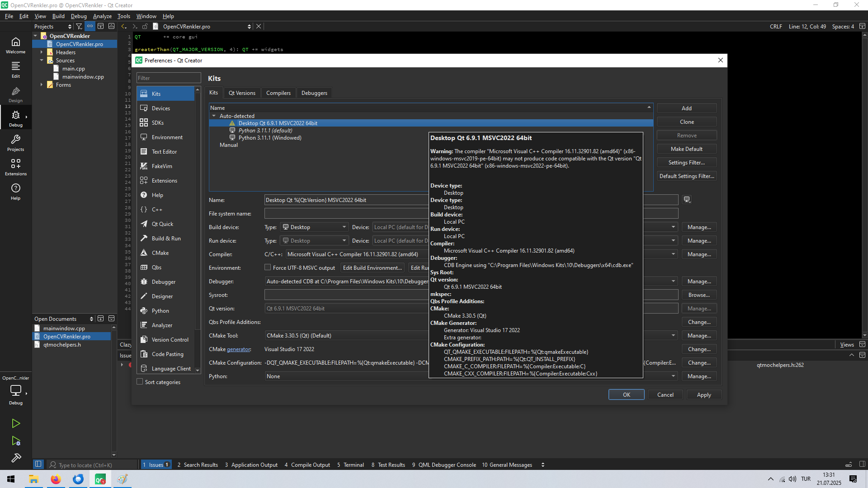Click the Run play button
The image size is (868, 488).
coord(16,423)
